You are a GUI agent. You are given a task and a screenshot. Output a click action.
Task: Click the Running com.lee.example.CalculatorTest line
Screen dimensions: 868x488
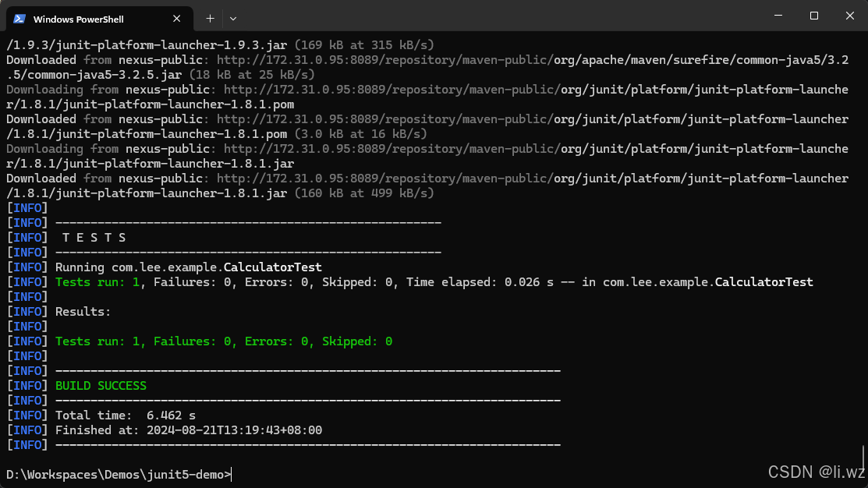pos(188,267)
